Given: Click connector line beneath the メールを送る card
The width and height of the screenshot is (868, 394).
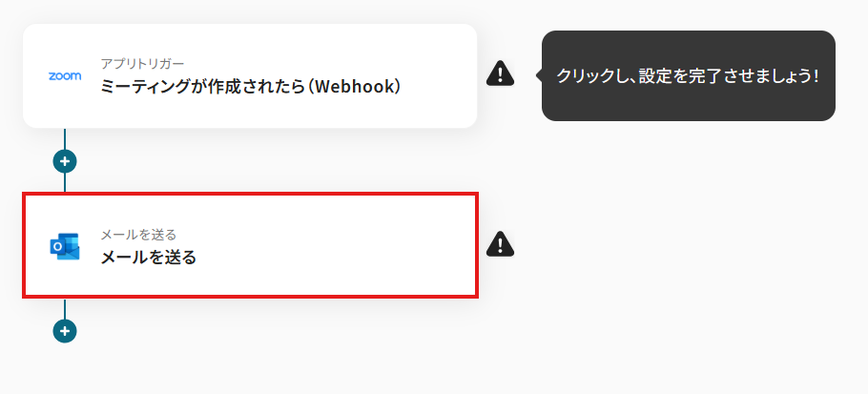Looking at the screenshot, I should pyautogui.click(x=65, y=309).
